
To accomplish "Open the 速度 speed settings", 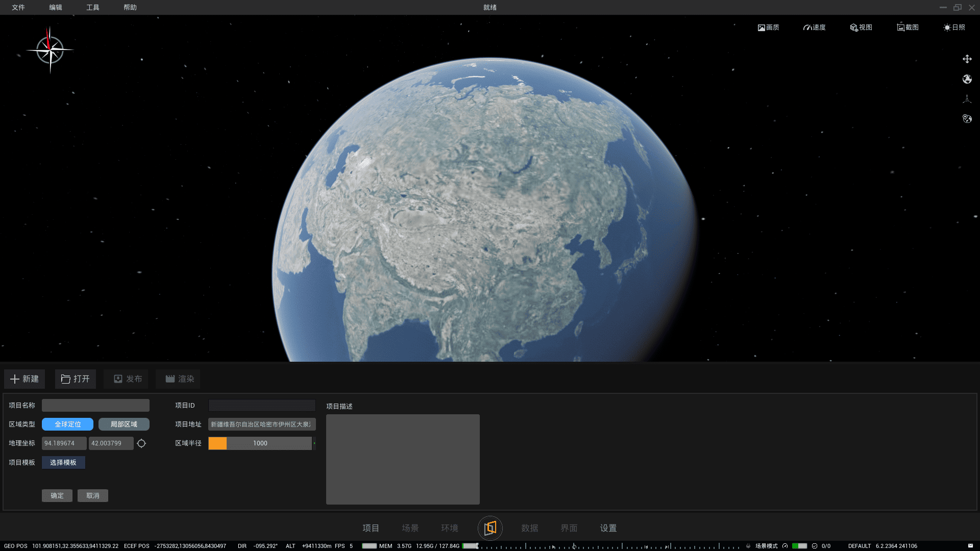I will pos(814,28).
